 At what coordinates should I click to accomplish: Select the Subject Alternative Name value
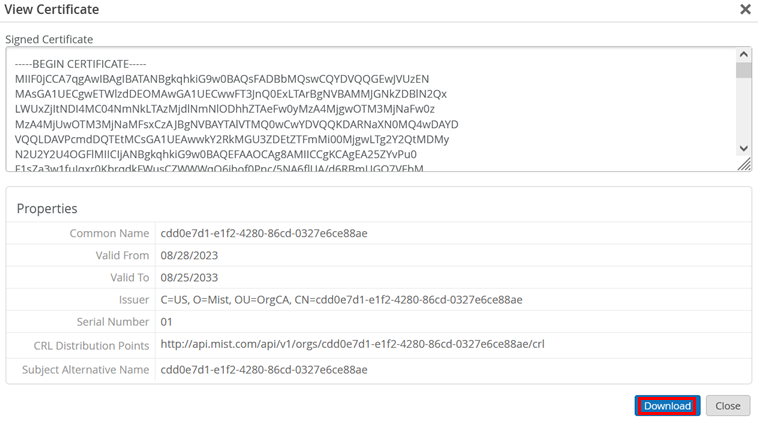tap(264, 370)
